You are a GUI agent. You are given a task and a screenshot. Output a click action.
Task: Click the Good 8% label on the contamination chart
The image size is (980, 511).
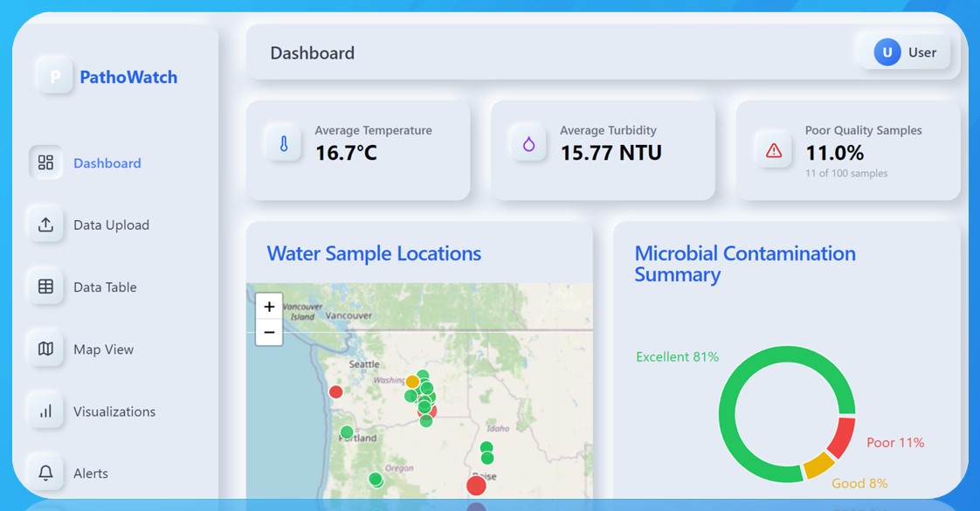859,483
